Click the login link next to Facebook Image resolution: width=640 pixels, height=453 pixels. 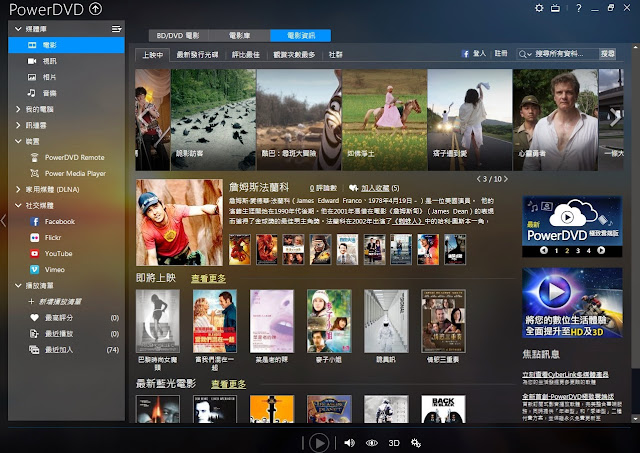click(479, 53)
